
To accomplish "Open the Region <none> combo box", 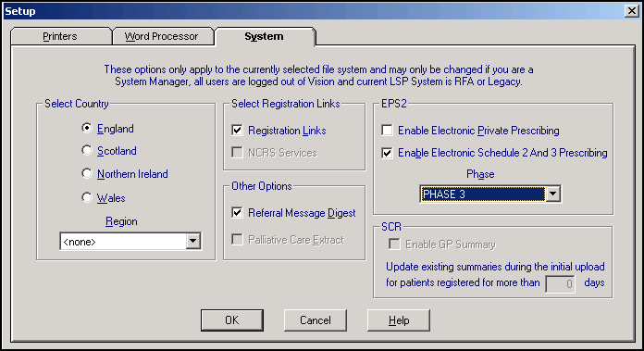I will click(130, 242).
